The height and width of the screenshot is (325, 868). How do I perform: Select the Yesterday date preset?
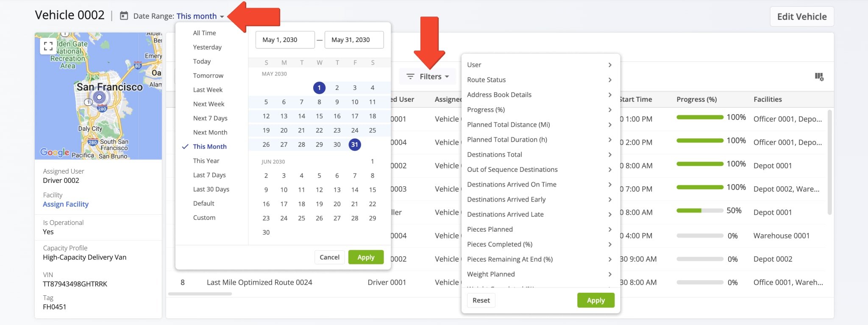pos(207,47)
